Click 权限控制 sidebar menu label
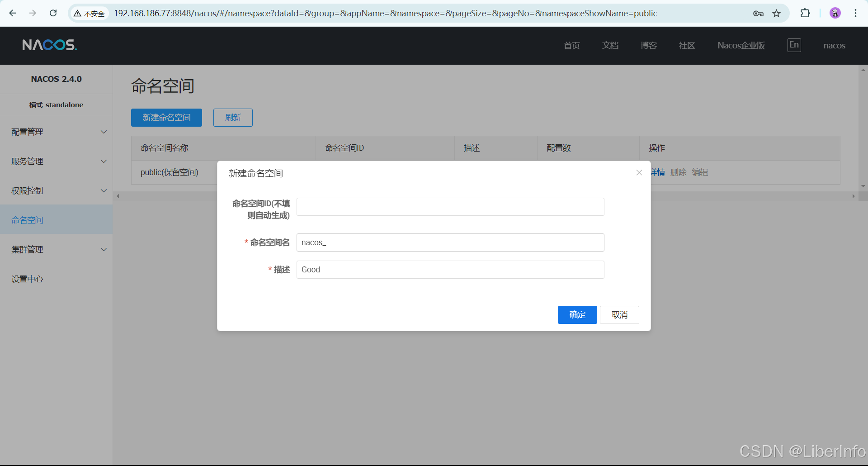 tap(27, 191)
